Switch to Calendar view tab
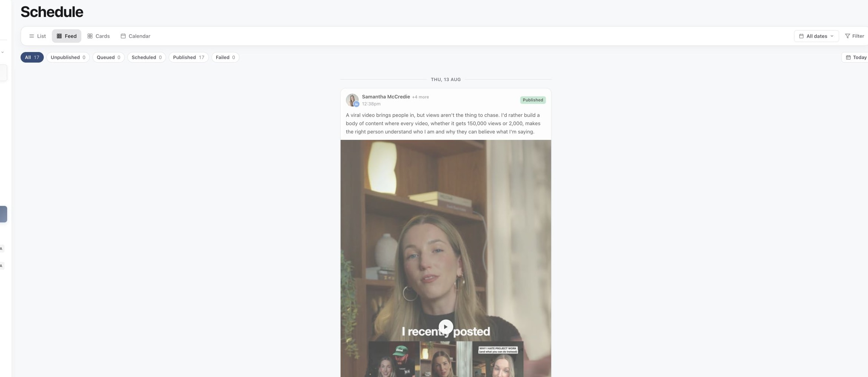 (x=135, y=36)
